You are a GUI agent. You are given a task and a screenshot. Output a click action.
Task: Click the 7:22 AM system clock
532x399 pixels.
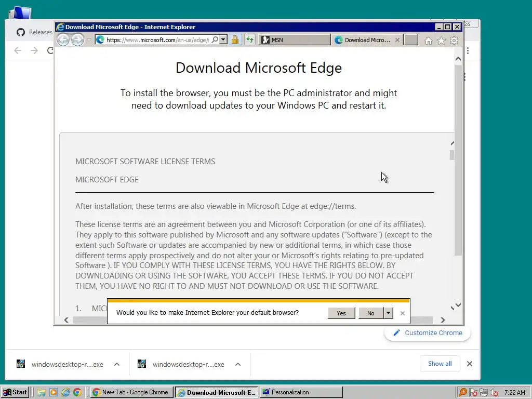click(515, 393)
